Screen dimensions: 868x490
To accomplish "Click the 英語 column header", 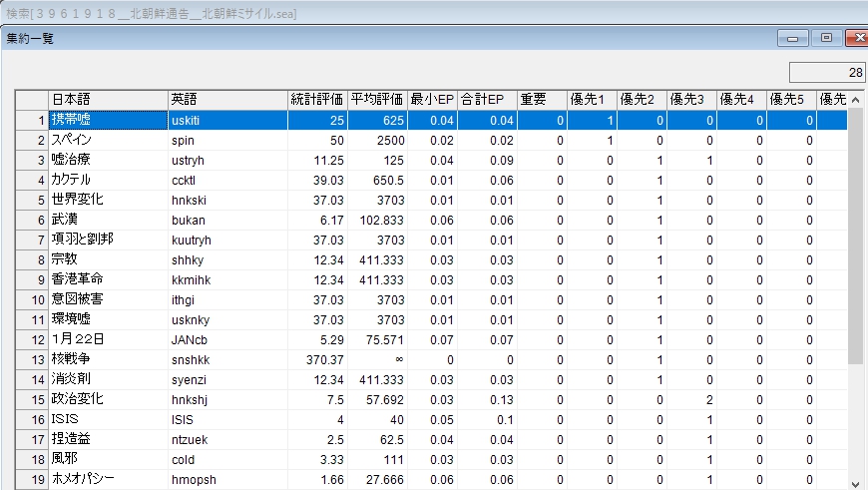I will pyautogui.click(x=227, y=100).
